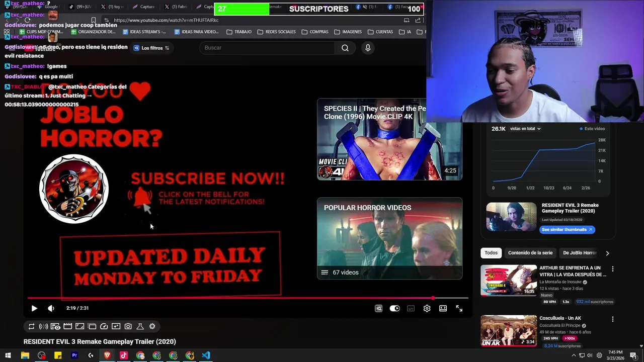Open File Explorer from the taskbar

click(x=25, y=355)
